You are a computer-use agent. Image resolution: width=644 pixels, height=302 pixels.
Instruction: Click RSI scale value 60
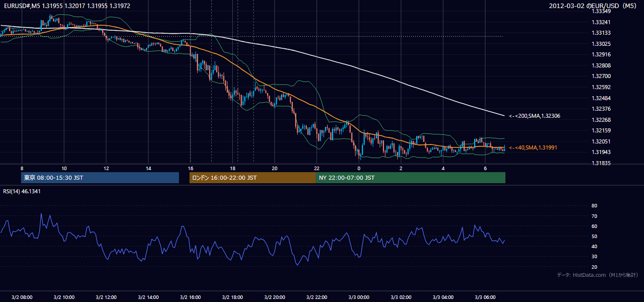click(x=594, y=226)
